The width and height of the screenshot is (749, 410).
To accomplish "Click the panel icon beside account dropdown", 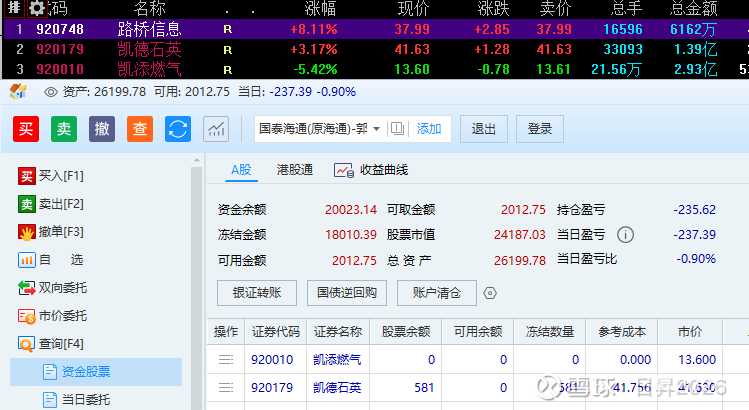I will click(x=397, y=129).
